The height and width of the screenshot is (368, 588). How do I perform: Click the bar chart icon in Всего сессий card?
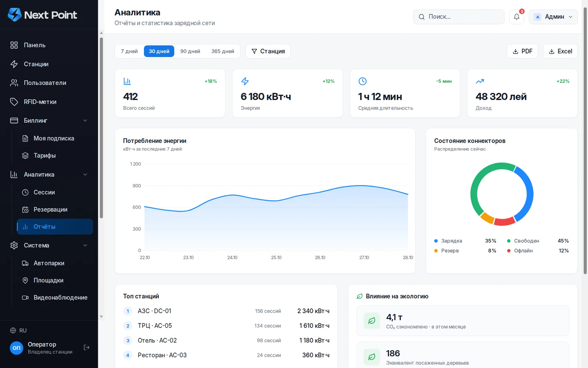coord(127,81)
